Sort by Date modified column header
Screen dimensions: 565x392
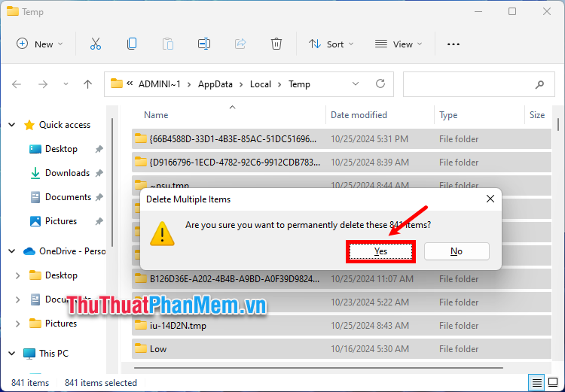[359, 115]
